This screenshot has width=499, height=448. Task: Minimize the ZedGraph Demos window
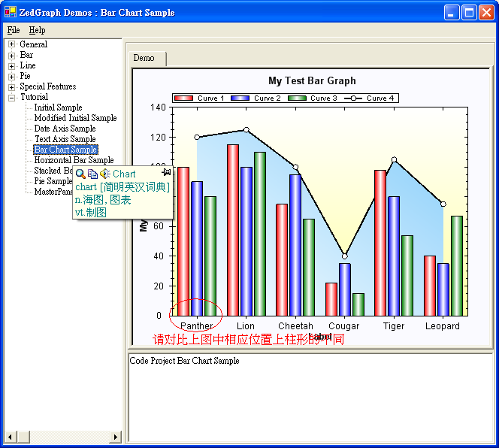[x=452, y=13]
